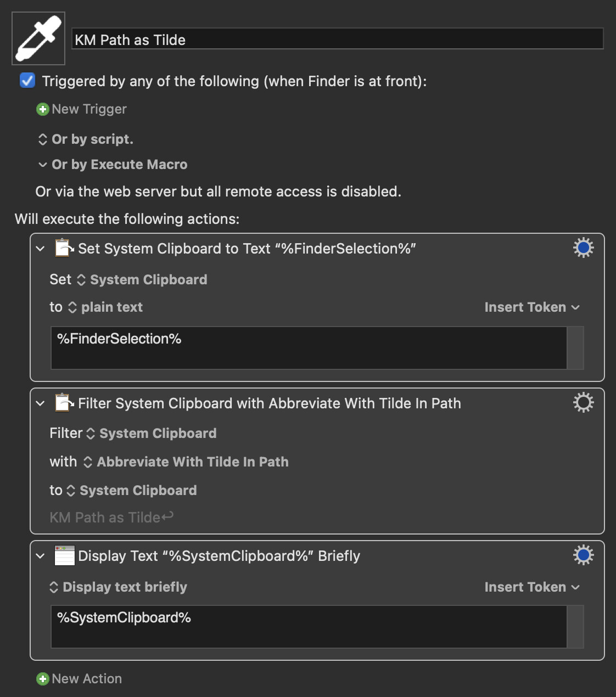Click the eyedropper macro icon

[x=38, y=38]
